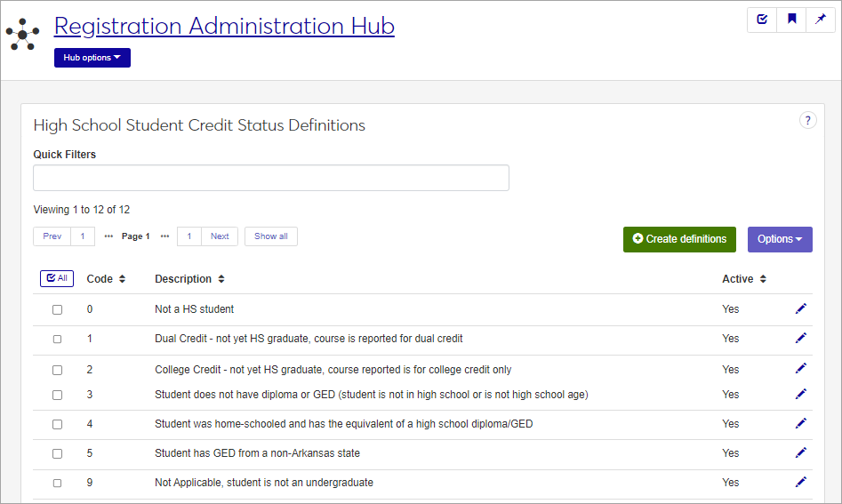Sort by the Code column header
The width and height of the screenshot is (842, 504).
click(106, 279)
